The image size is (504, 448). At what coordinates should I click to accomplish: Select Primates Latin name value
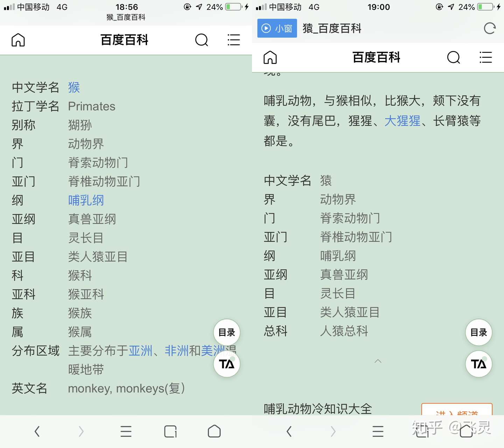92,106
